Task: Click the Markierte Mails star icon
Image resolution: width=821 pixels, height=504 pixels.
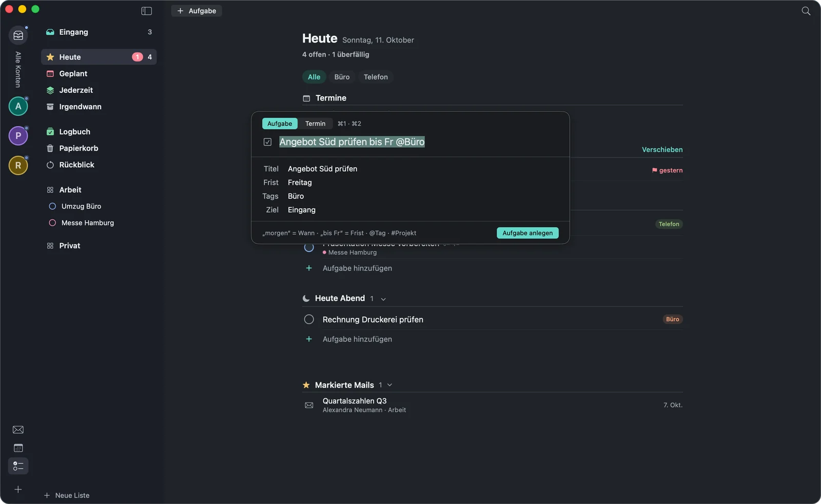Action: (306, 385)
